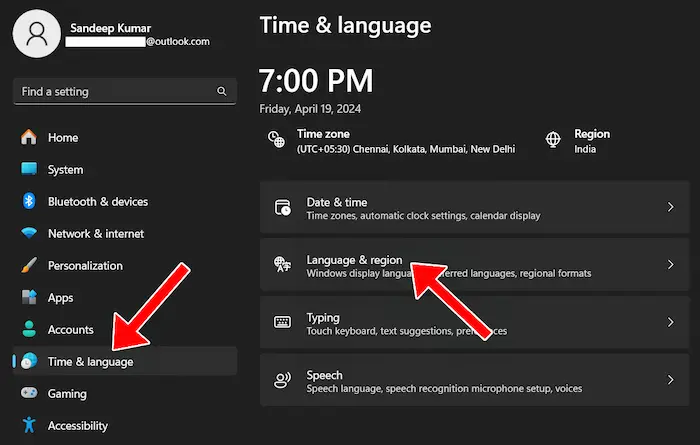This screenshot has width=700, height=445.
Task: Click the Time zone clock-globe icon
Action: [x=276, y=139]
